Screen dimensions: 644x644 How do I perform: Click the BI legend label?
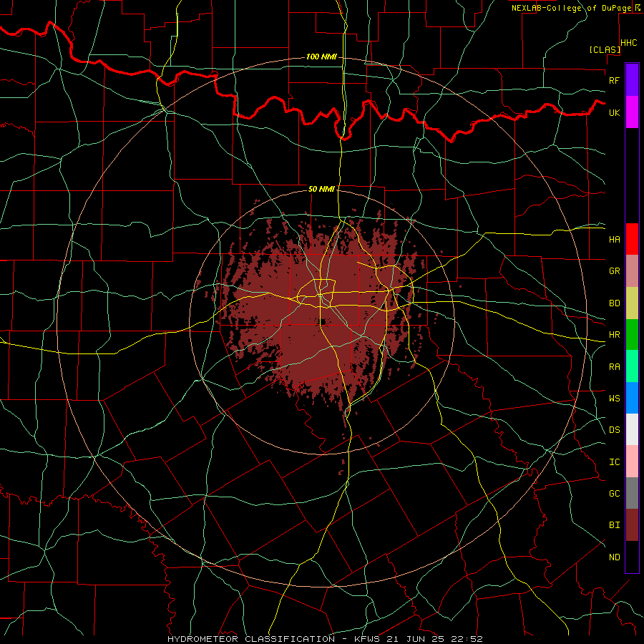click(614, 525)
